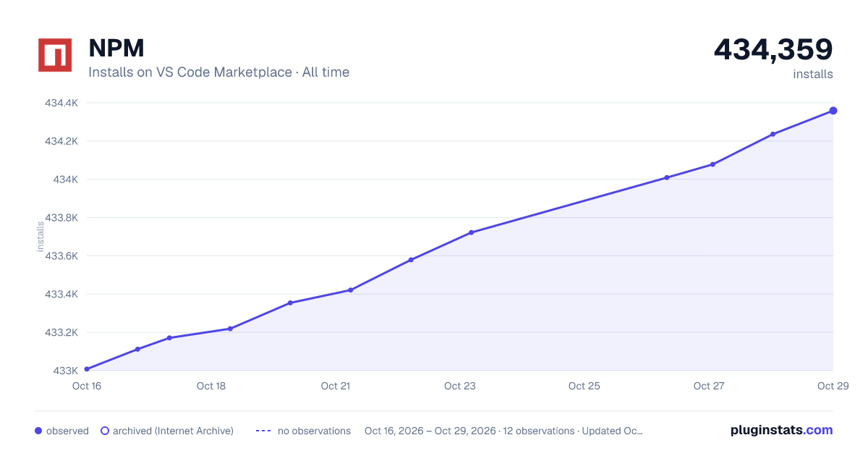Click the data point above Oct 27
868x456 pixels.
tap(712, 164)
